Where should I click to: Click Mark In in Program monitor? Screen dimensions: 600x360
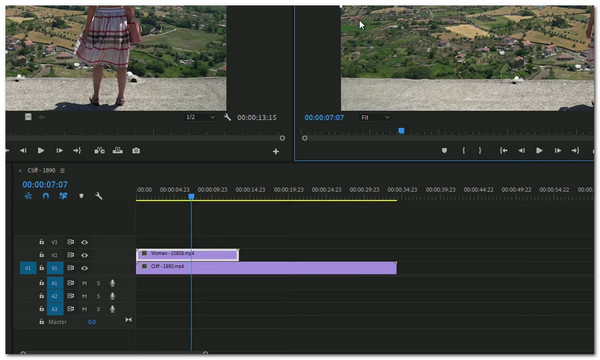pyautogui.click(x=463, y=151)
